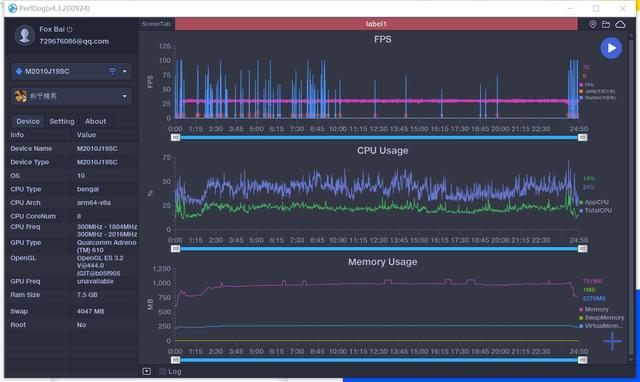The height and width of the screenshot is (382, 640).
Task: Click the CPU Usage chart title
Action: click(382, 151)
